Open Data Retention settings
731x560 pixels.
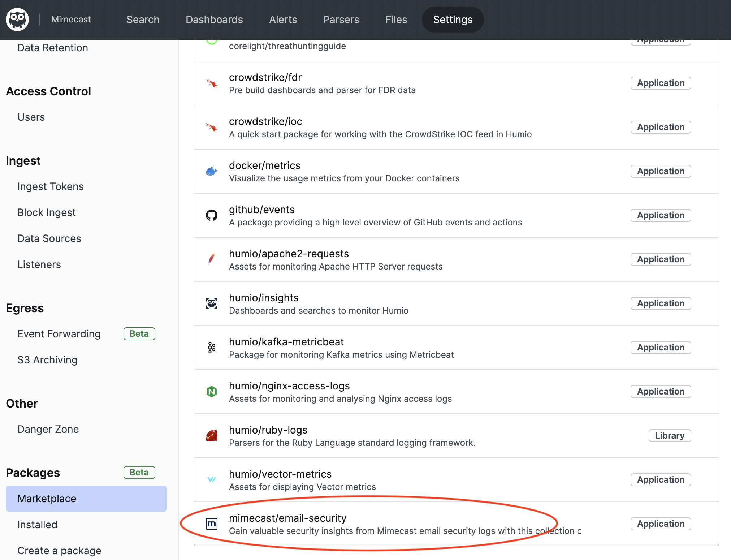53,48
